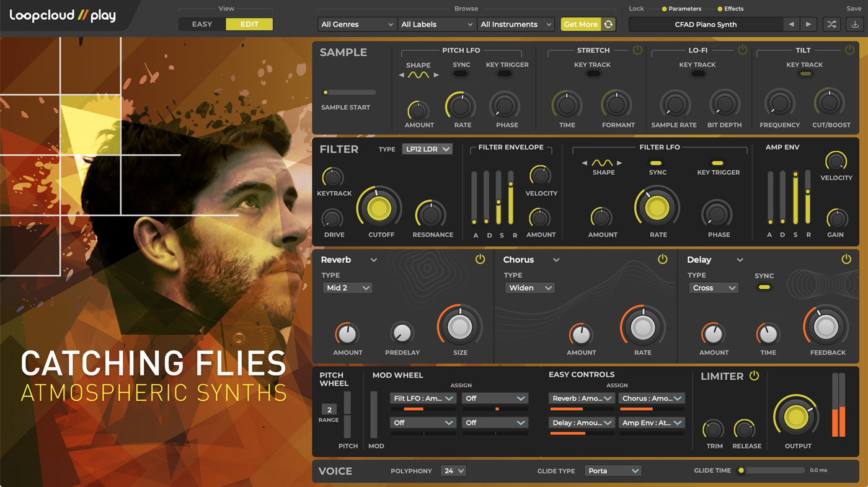This screenshot has height=487, width=868.
Task: Click the save preset download icon
Action: click(x=855, y=24)
